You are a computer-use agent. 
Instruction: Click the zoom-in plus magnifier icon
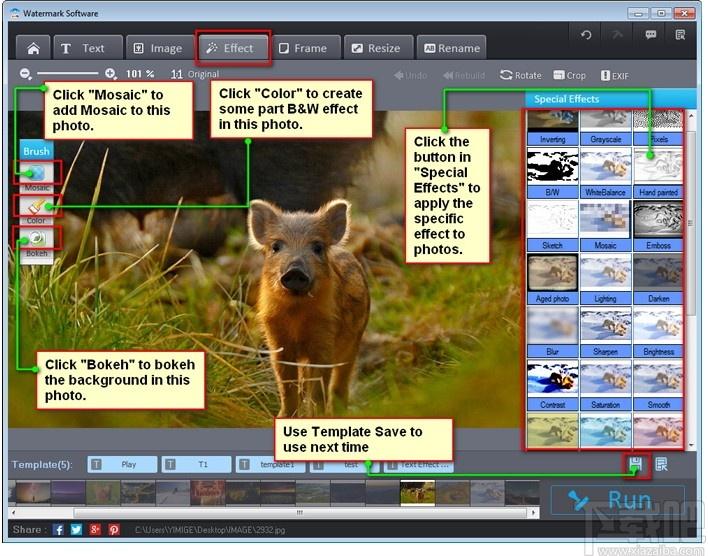[x=109, y=74]
